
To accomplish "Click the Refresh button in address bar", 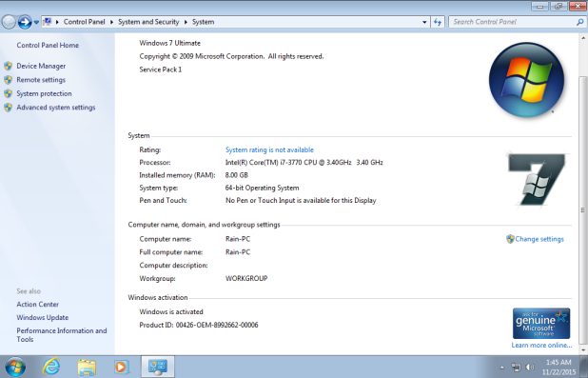I will pos(438,22).
